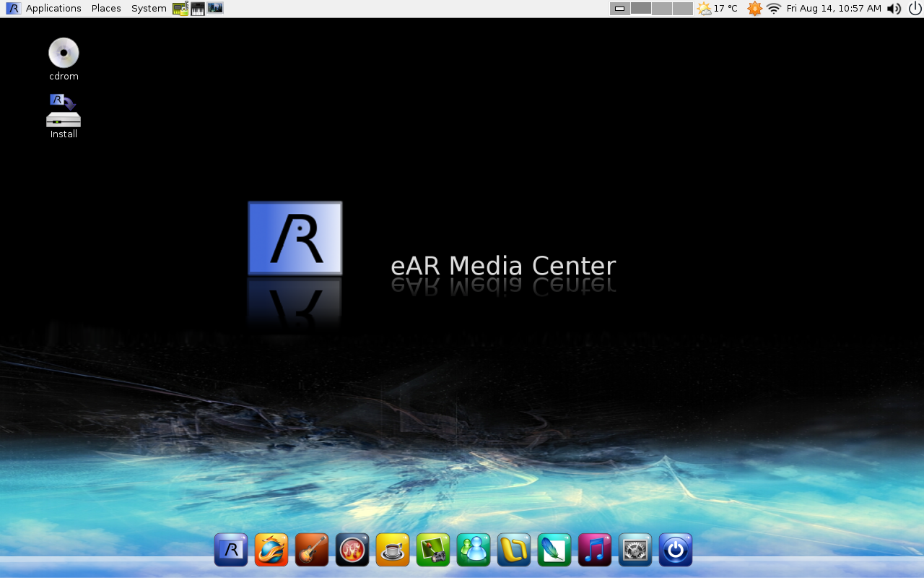Show calendar from the date and time
924x578 pixels.
834,9
